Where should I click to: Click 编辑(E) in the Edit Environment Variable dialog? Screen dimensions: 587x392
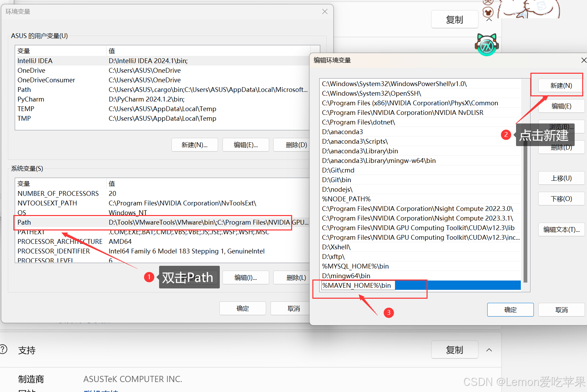point(561,106)
